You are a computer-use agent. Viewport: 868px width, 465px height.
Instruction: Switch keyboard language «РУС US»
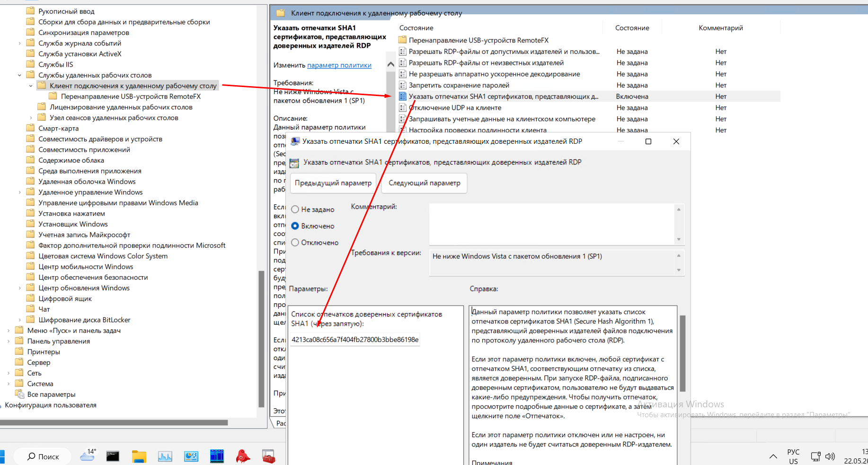coord(793,456)
